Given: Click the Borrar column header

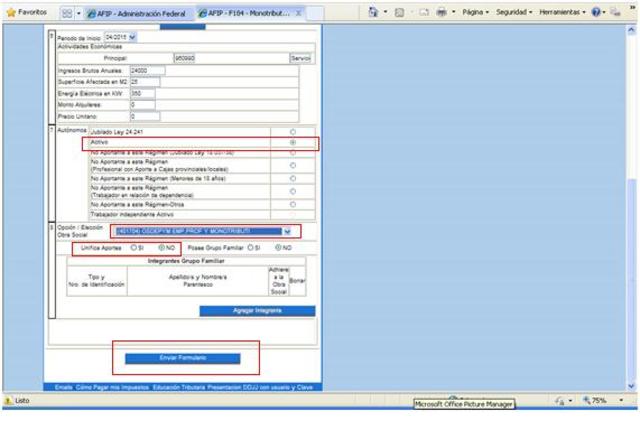Looking at the screenshot, I should tap(297, 281).
